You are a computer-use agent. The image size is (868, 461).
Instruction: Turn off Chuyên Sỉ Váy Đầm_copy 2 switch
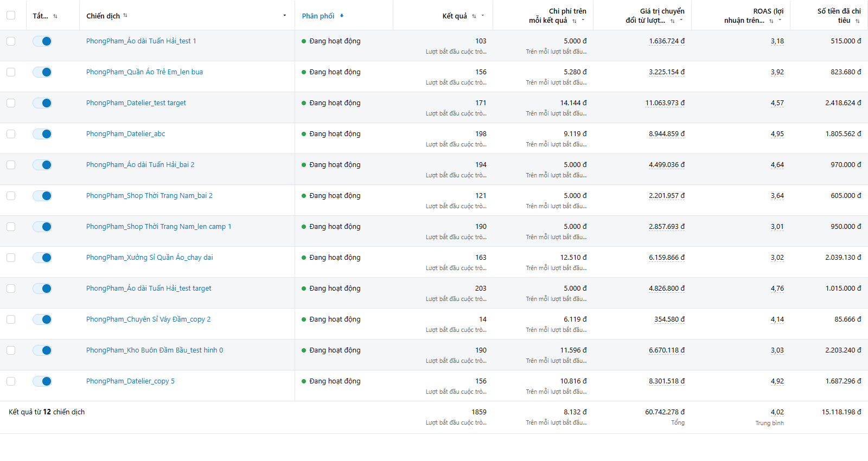[x=42, y=319]
